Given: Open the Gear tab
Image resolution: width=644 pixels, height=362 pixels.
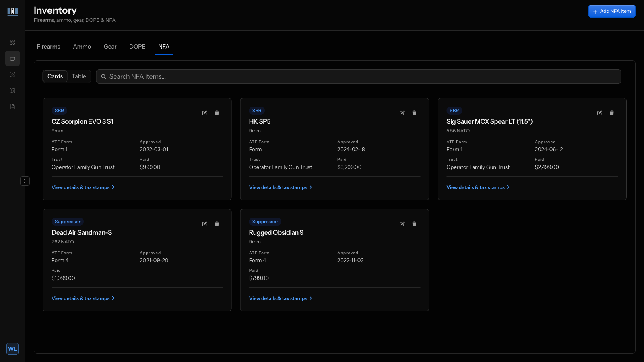Looking at the screenshot, I should tap(110, 47).
